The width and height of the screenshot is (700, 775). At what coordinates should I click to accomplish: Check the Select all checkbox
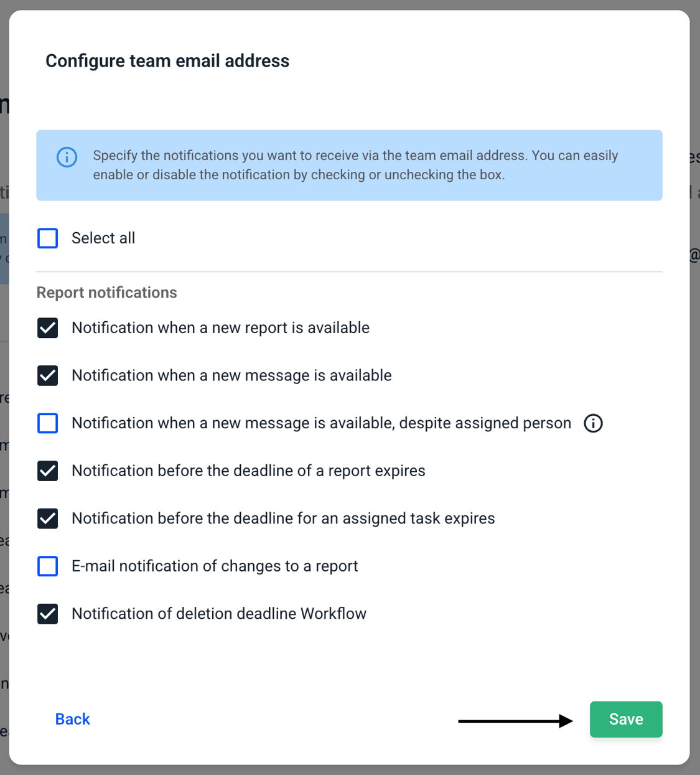(48, 238)
